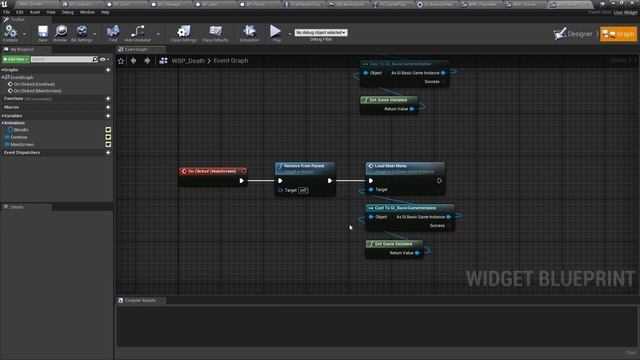Select the My Blueprint panel tab
Viewport: 640px width, 360px height.
[26, 49]
